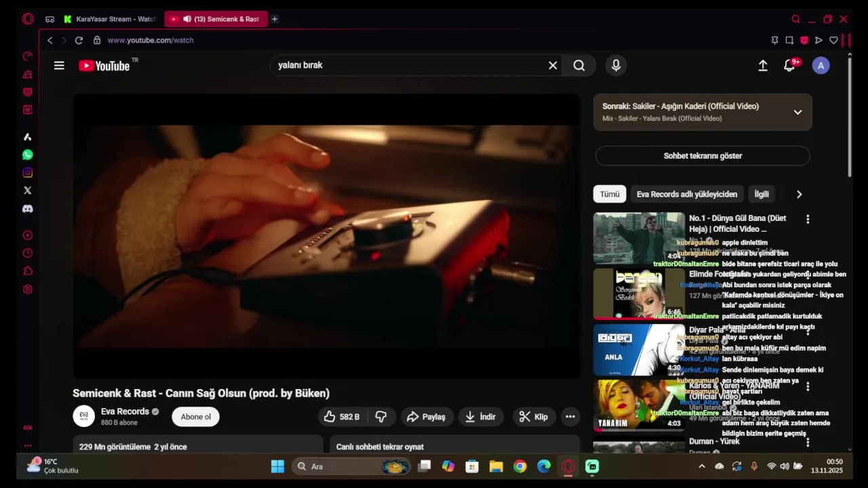Switch to the KaraYasar Stream tab
Screen dimensions: 868x488
click(x=109, y=19)
